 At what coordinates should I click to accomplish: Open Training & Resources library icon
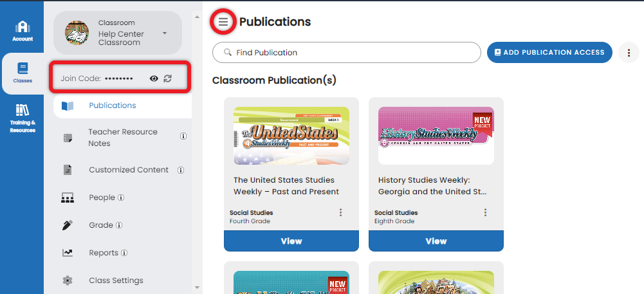pyautogui.click(x=23, y=110)
